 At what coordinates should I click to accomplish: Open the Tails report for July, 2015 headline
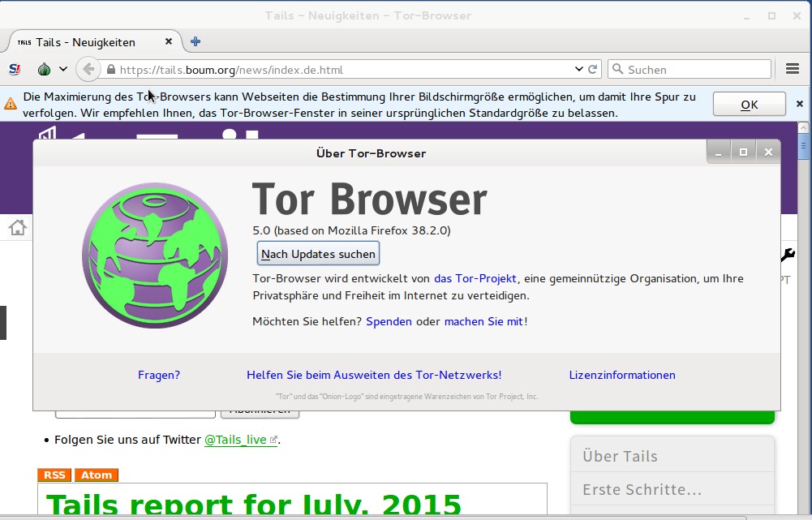coord(254,504)
